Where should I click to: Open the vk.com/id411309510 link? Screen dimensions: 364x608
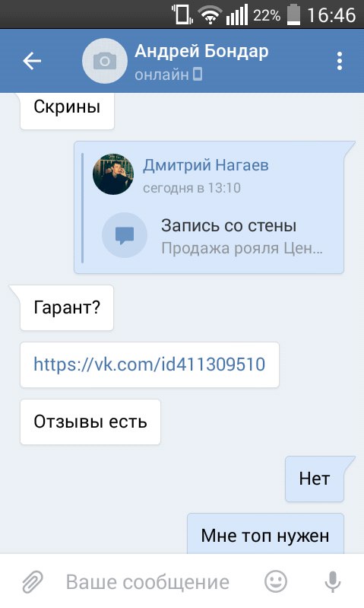pyautogui.click(x=150, y=364)
